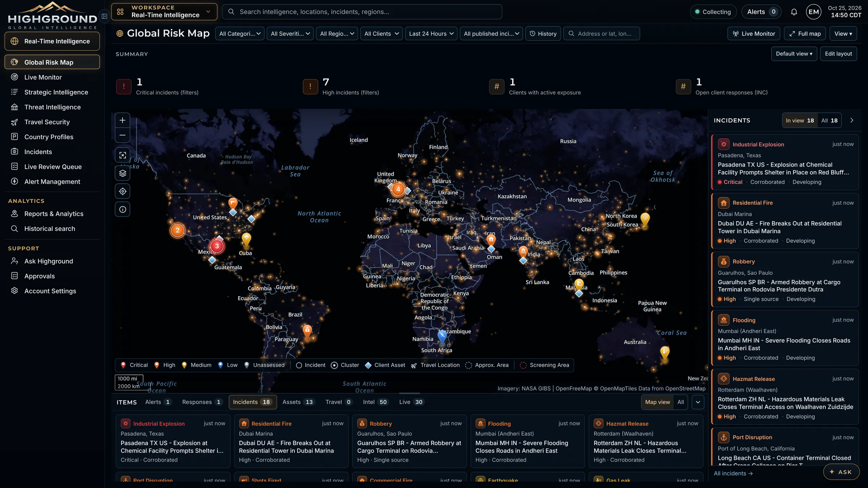Select the cluster marker numbered 4 near France
This screenshot has height=488, width=868.
coord(398,189)
